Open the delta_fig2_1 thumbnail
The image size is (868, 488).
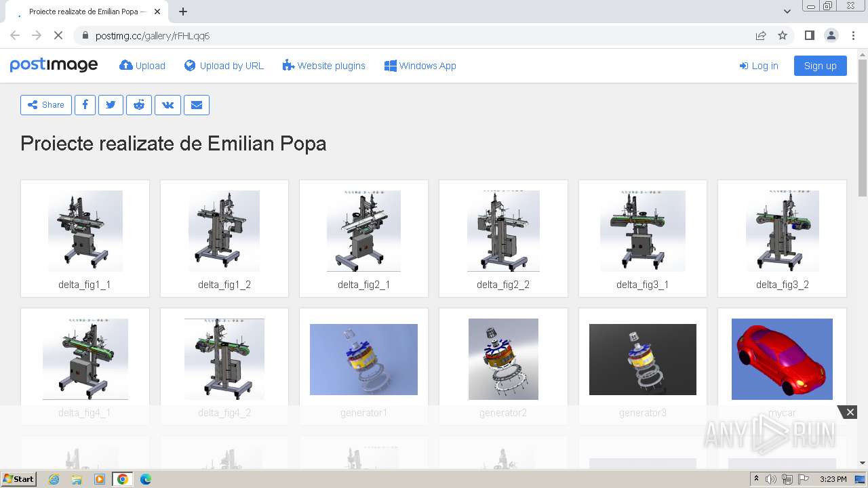point(363,231)
